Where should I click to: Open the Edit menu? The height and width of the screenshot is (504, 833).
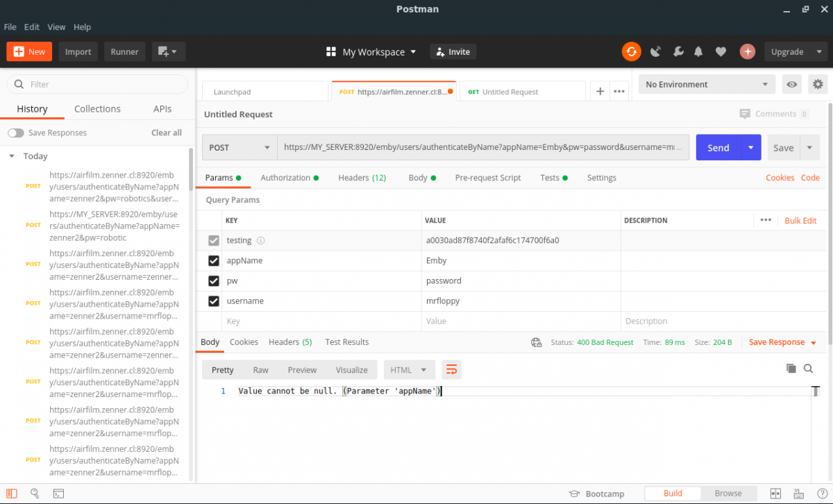click(x=32, y=27)
